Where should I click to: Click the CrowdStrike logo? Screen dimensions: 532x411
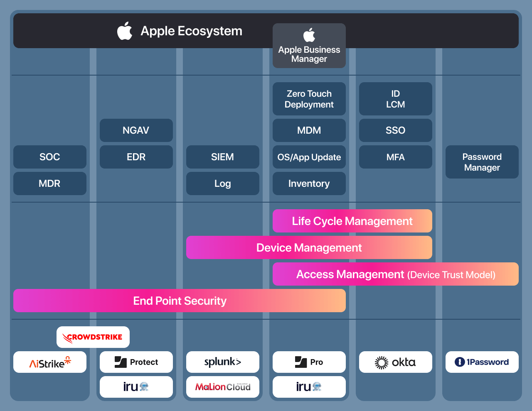[93, 337]
